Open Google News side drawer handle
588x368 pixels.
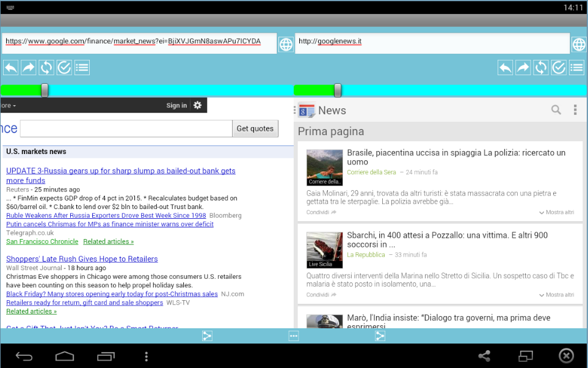(x=295, y=110)
